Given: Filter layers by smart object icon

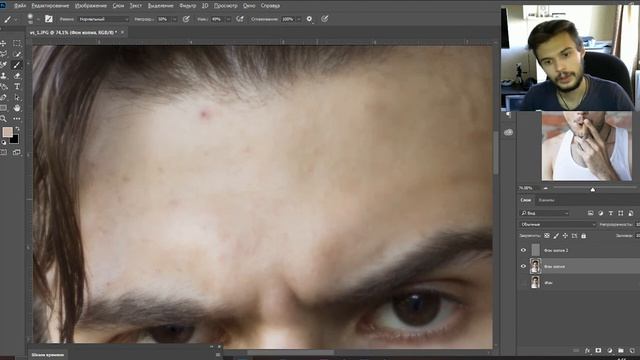Looking at the screenshot, I should 631,213.
